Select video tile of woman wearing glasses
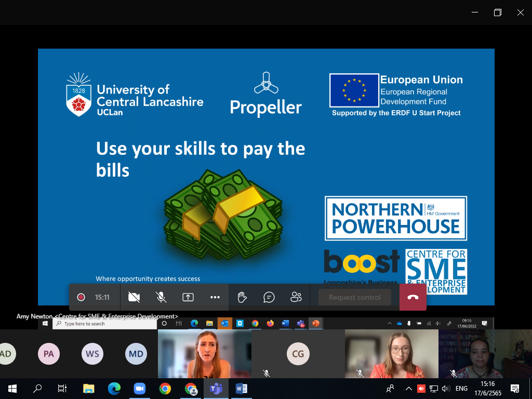The width and height of the screenshot is (532, 399). click(x=392, y=354)
